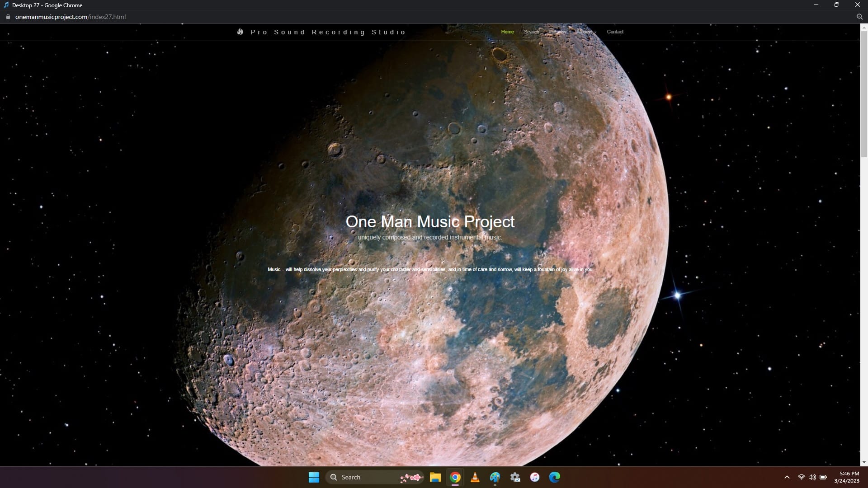This screenshot has width=868, height=488.
Task: Launch Microsoft Edge from taskbar
Action: (x=555, y=477)
